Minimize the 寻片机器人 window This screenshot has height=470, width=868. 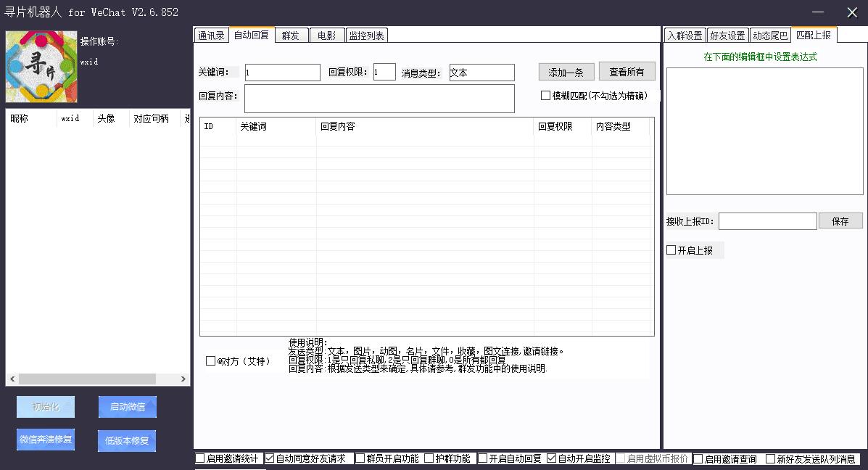click(x=818, y=12)
